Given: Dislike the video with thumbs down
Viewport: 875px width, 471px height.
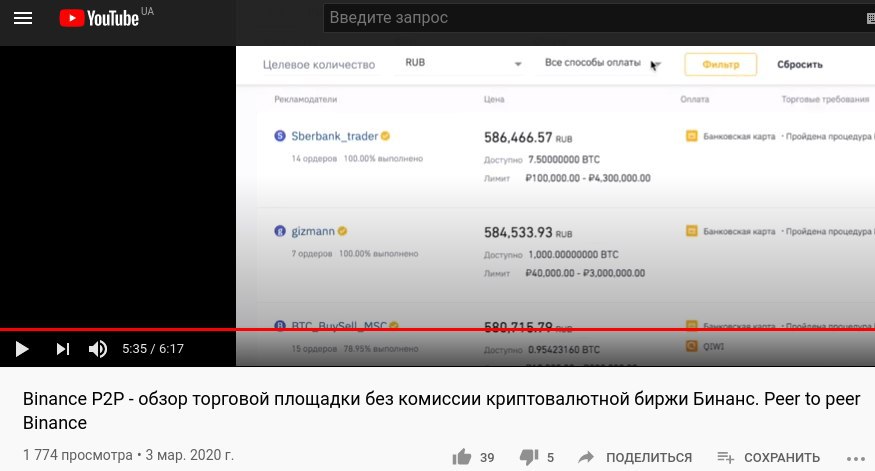Looking at the screenshot, I should tap(528, 457).
